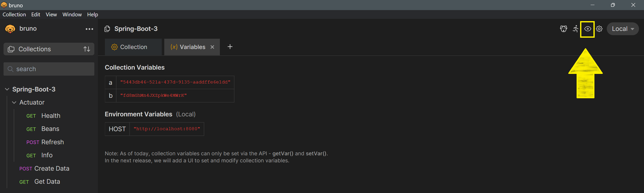This screenshot has width=644, height=193.
Task: Click the variable name 'b' cell
Action: (110, 95)
